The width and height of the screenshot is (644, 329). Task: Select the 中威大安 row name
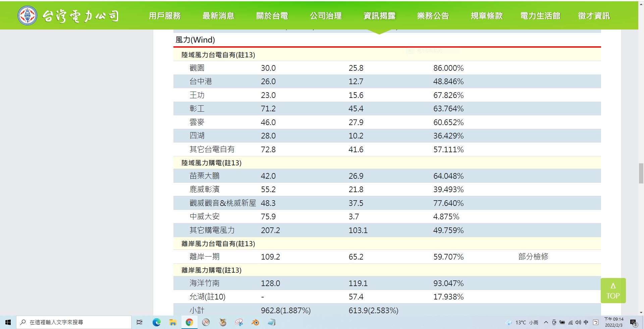[x=205, y=217]
